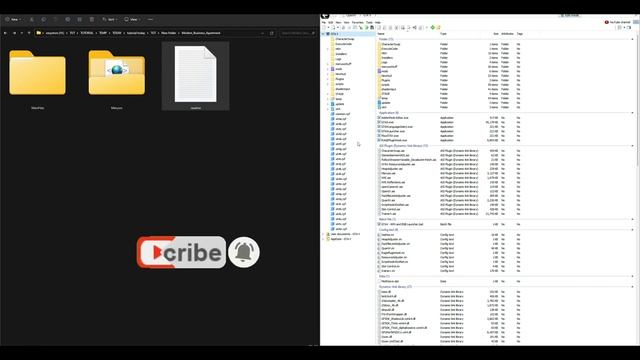
Task: Click green plus icon in right window toolbar
Action: tap(433, 27)
